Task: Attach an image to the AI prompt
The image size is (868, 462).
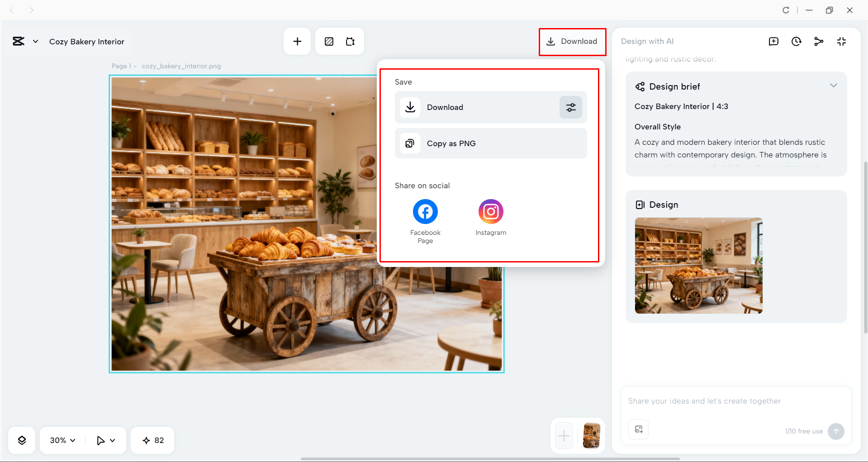Action: pos(639,429)
